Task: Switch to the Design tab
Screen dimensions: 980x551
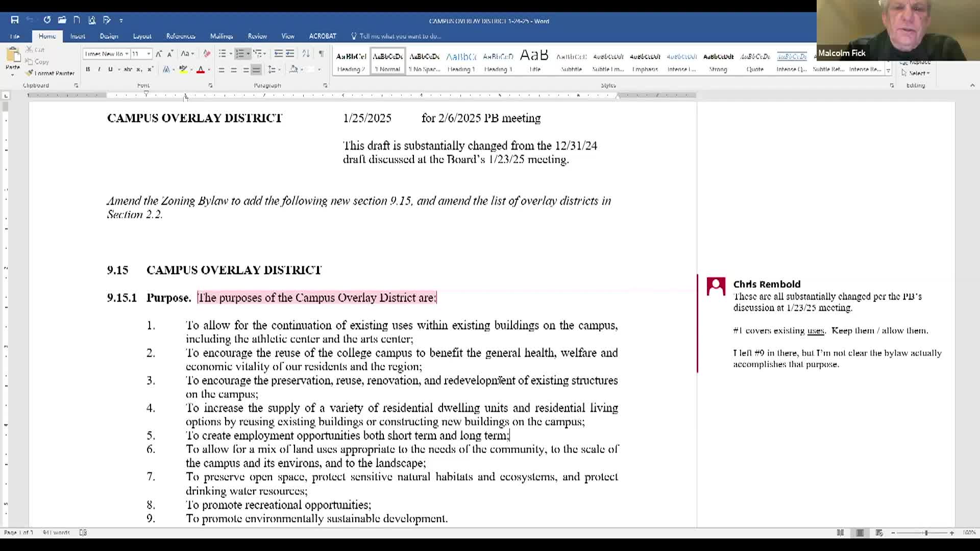Action: point(109,36)
